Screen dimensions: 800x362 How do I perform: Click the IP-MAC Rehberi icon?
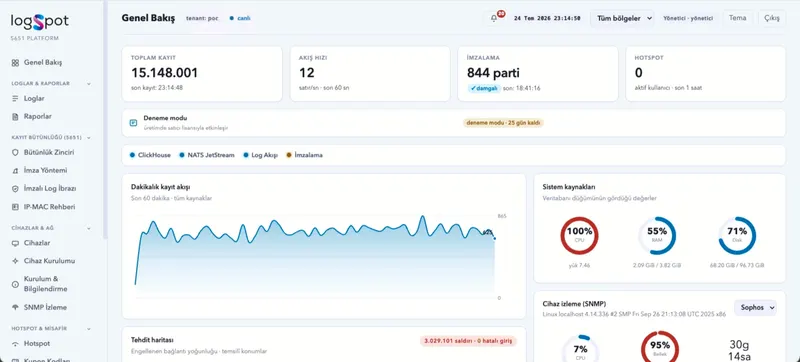(15, 207)
